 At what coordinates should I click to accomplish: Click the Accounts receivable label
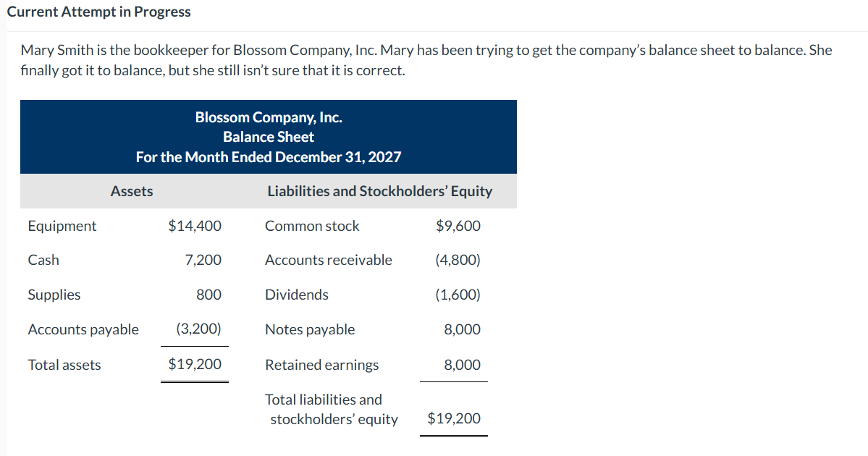click(x=329, y=260)
